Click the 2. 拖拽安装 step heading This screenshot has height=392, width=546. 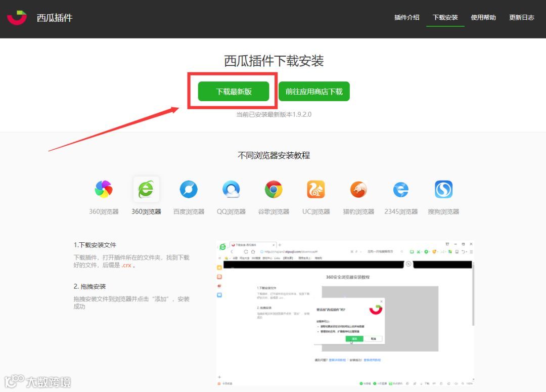pos(89,286)
